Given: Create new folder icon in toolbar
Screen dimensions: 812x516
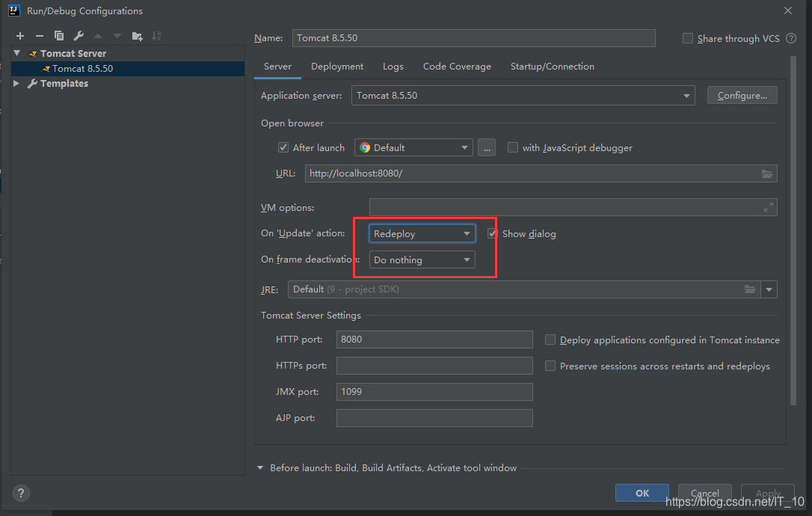Looking at the screenshot, I should pyautogui.click(x=138, y=36).
